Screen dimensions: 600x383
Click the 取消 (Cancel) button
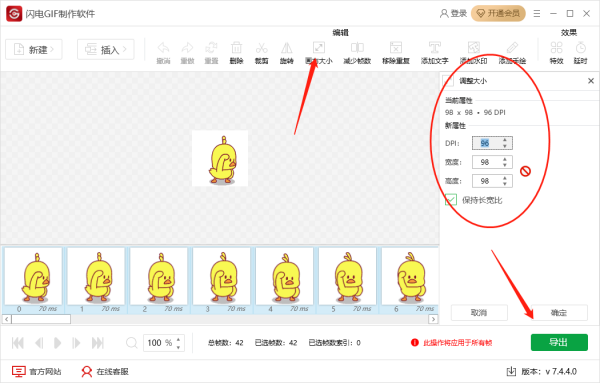coord(479,313)
